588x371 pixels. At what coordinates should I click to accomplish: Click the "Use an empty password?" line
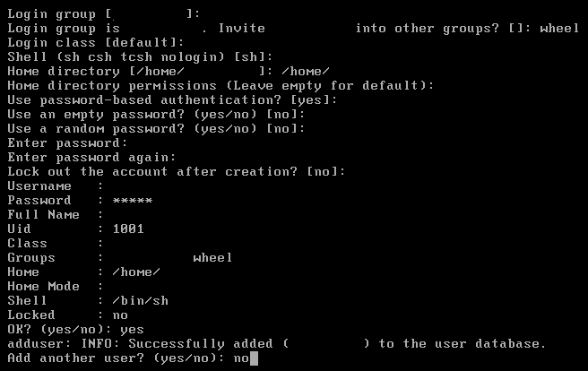[x=156, y=115]
